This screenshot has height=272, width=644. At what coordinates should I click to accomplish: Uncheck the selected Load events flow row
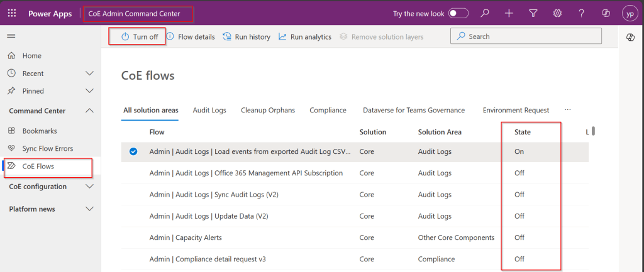pyautogui.click(x=133, y=151)
